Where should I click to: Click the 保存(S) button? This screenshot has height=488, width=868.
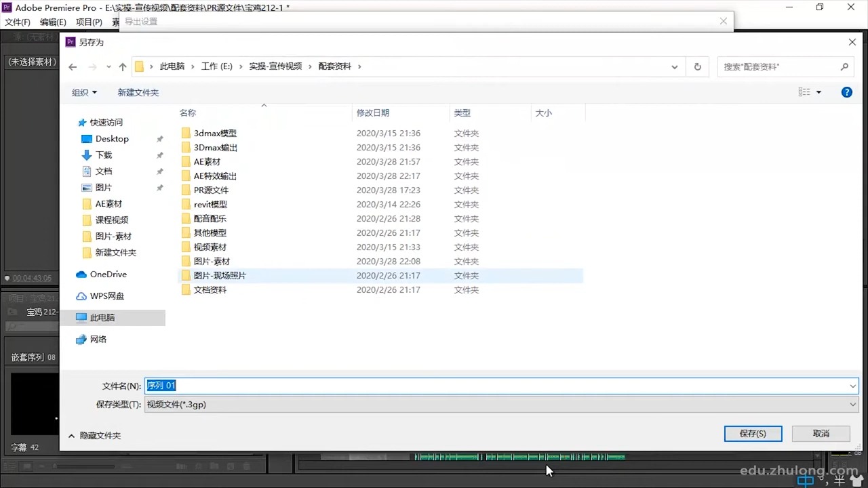coord(753,433)
